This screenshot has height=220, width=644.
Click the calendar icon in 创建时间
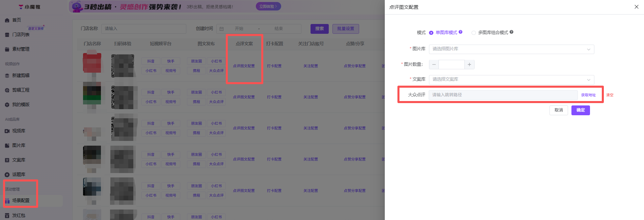click(x=221, y=29)
